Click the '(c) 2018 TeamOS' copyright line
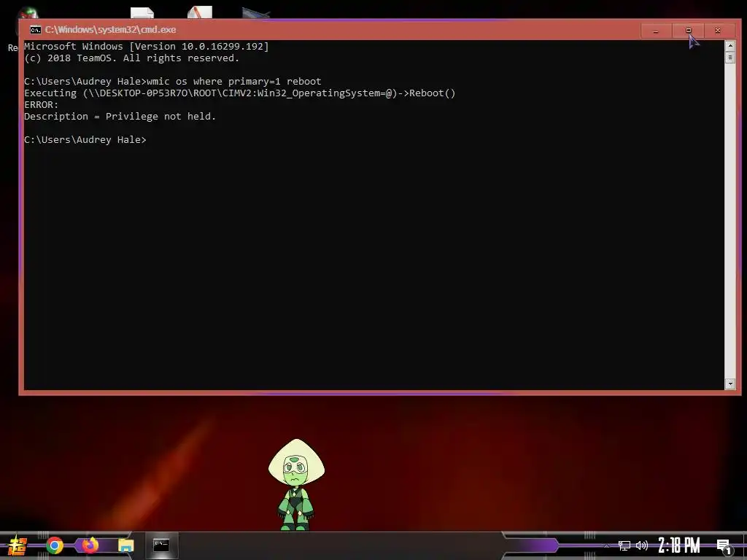This screenshot has height=560, width=747. [x=131, y=58]
